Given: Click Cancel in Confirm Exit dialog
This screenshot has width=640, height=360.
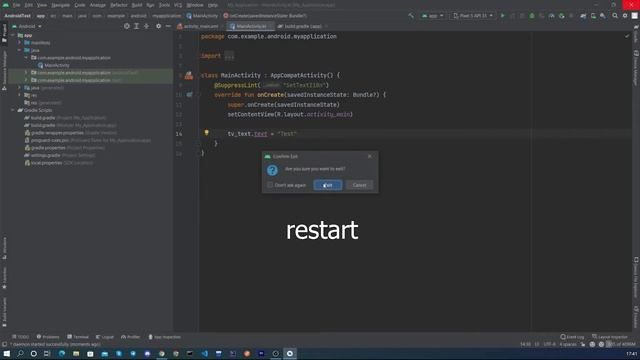Looking at the screenshot, I should (359, 185).
